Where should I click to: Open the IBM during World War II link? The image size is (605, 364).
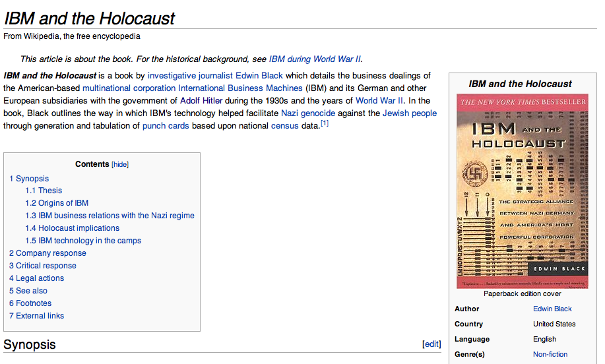[x=315, y=59]
